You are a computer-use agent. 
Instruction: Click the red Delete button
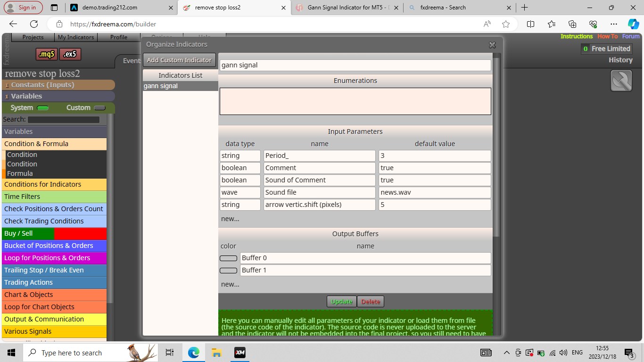(x=371, y=302)
